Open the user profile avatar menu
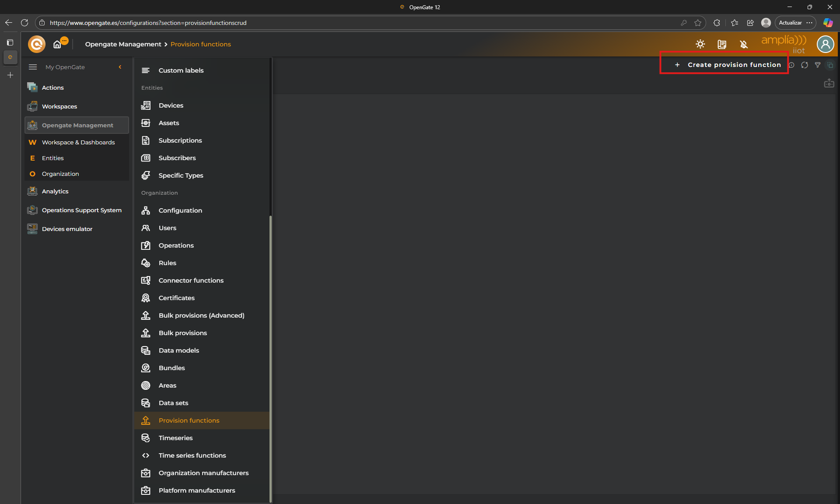Image resolution: width=840 pixels, height=504 pixels. [x=825, y=44]
